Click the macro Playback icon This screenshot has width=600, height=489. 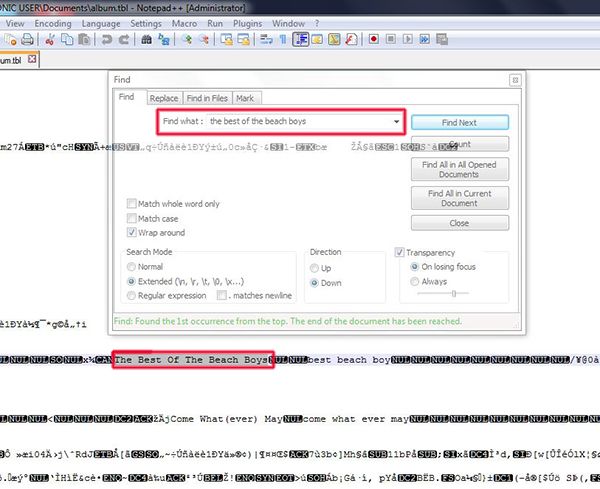coord(408,39)
